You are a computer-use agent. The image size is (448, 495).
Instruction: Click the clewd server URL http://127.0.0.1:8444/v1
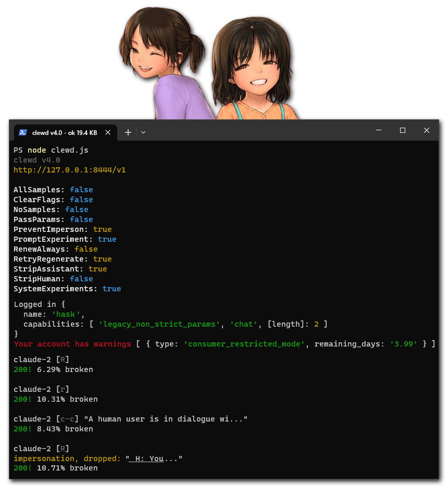pos(69,169)
